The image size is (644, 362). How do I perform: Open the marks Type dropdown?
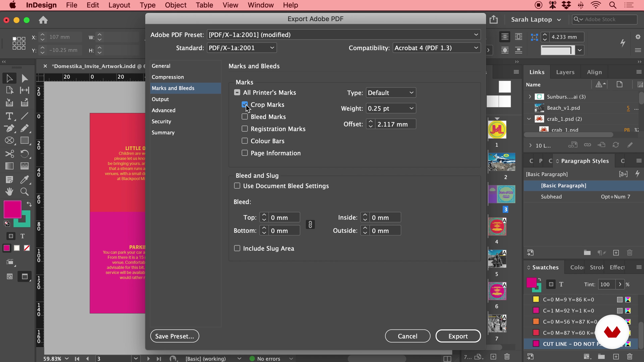click(x=391, y=93)
